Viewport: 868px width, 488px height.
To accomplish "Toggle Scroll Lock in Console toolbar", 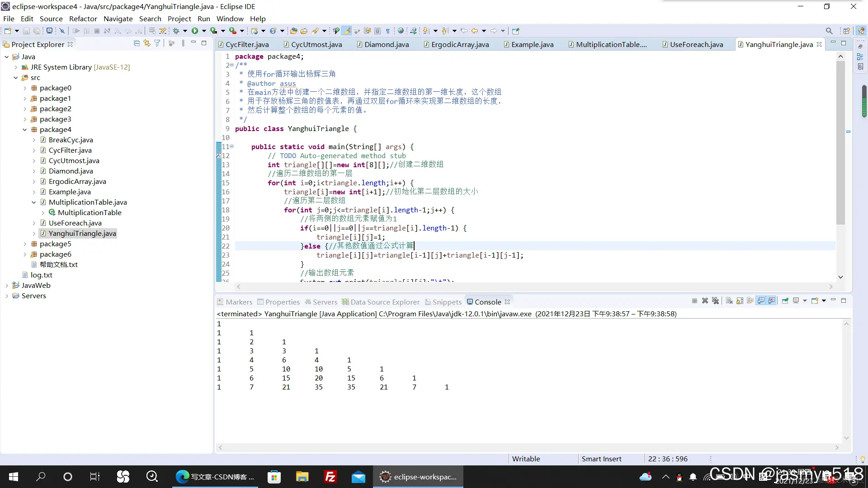I will pos(740,301).
